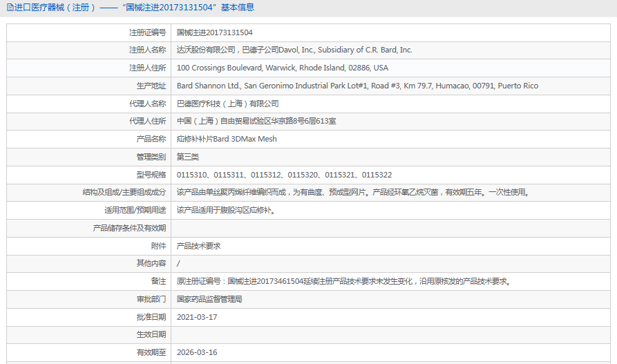Click the 生产地址 label
The width and height of the screenshot is (617, 364).
(x=151, y=86)
